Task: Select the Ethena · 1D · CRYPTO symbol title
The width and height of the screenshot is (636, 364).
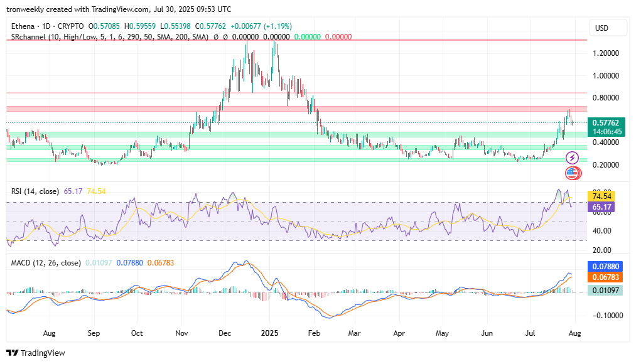Action: click(47, 26)
